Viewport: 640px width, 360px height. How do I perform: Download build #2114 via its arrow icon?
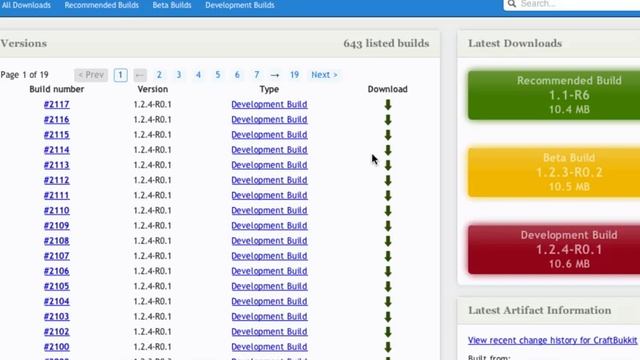pos(388,150)
